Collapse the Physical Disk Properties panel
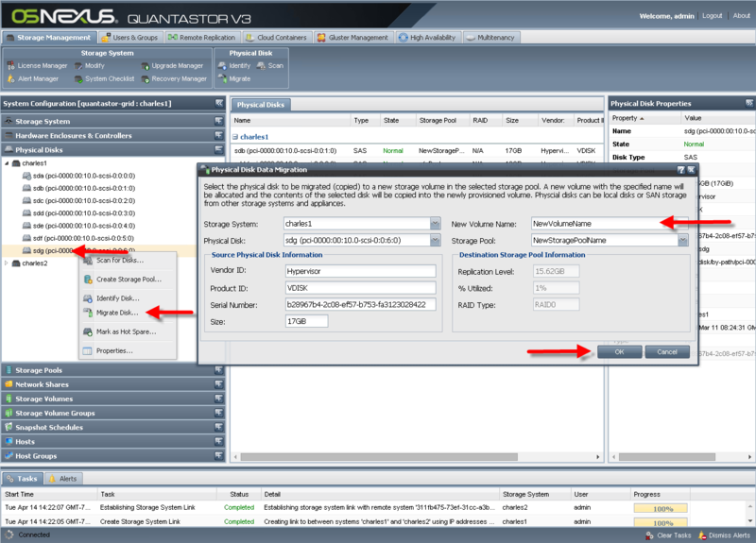This screenshot has width=756, height=543. pyautogui.click(x=748, y=103)
